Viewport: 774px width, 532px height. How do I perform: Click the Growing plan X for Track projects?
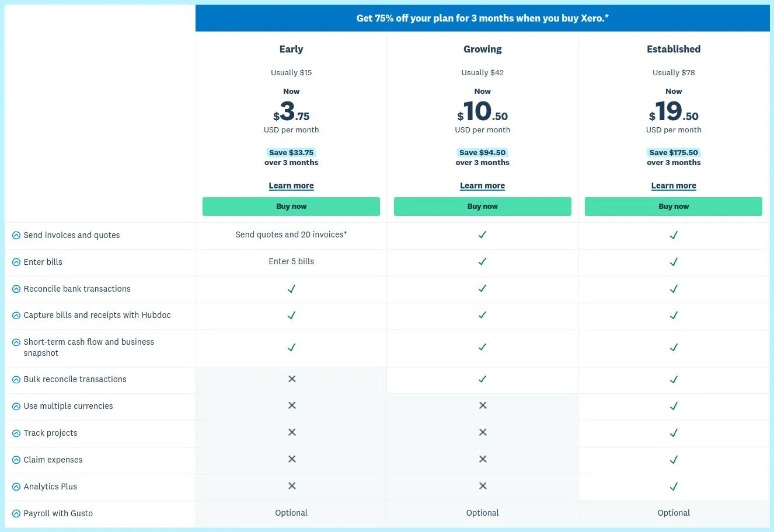point(483,432)
